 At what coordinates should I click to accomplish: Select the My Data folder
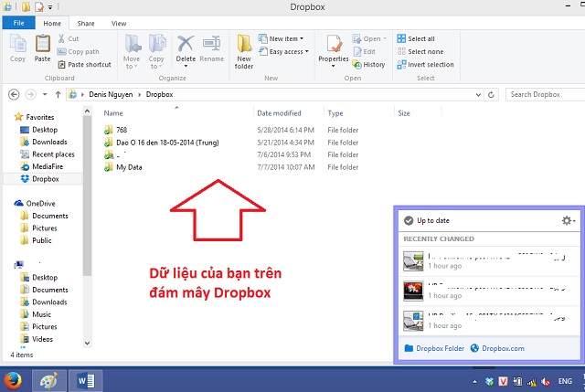coord(128,167)
